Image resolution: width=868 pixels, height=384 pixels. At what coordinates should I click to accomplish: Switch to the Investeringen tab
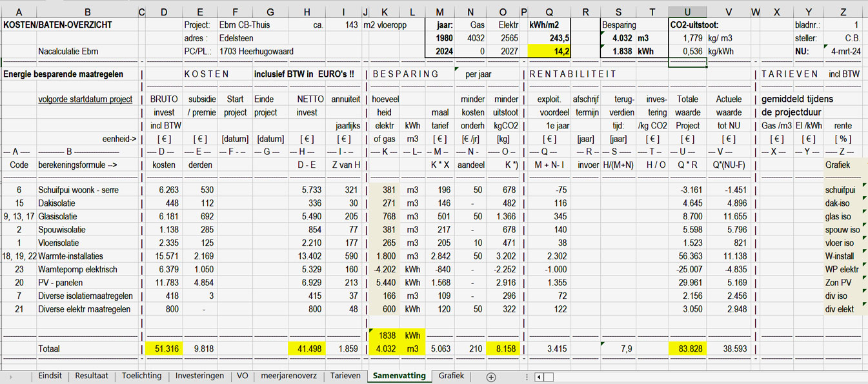pos(199,376)
